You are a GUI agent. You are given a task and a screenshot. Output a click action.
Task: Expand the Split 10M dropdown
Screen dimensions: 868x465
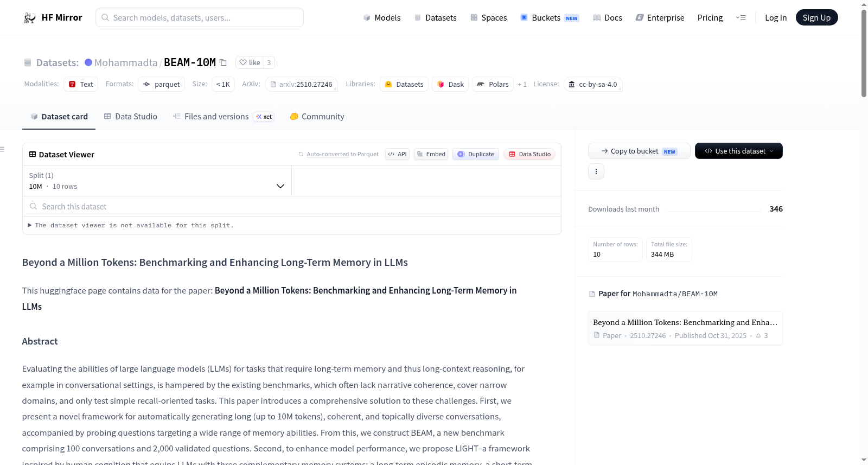[157, 181]
